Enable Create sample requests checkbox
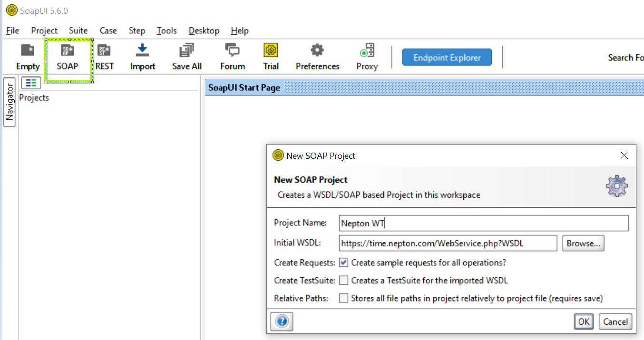Screen dimensions: 644x340 (343, 262)
